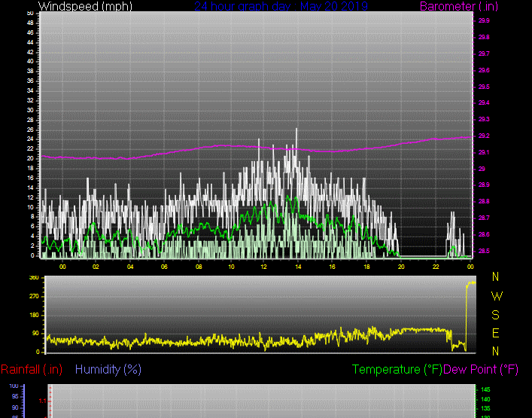This screenshot has height=418, width=532.
Task: Click the 28.6 barometer axis value
Action: pyautogui.click(x=484, y=235)
